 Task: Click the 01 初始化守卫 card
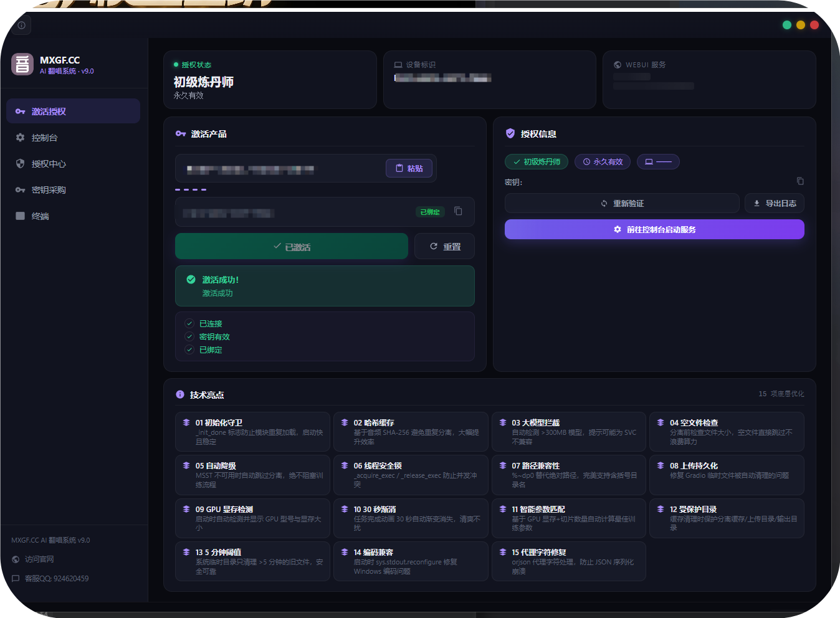click(x=252, y=432)
